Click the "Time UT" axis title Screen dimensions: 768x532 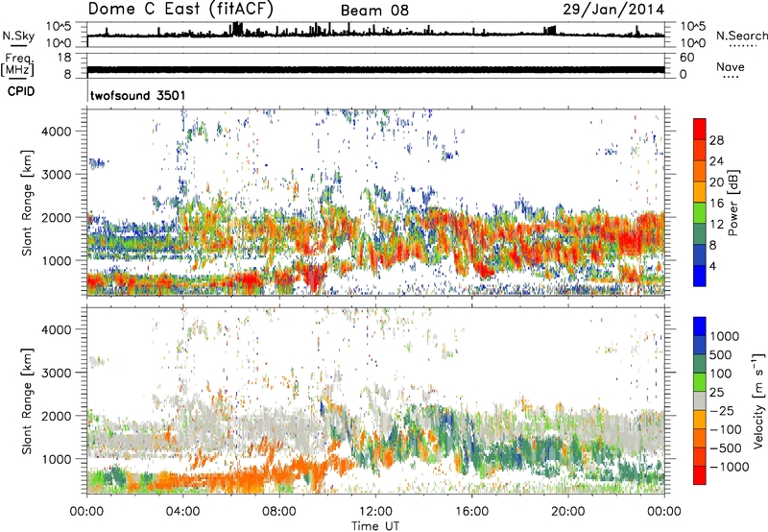pos(375,525)
